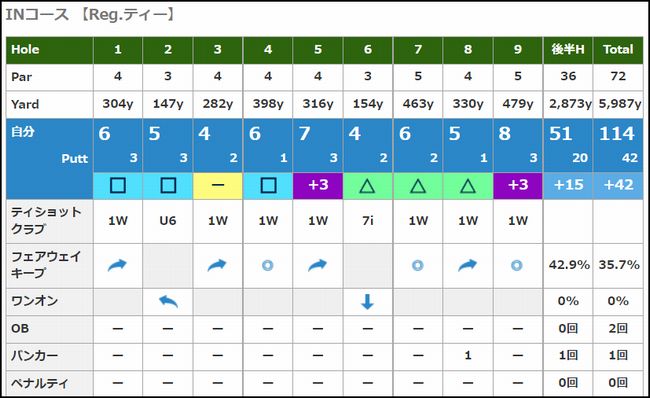The width and height of the screenshot is (650, 398).
Task: Click hole 6 tee club 7i
Action: 368,221
